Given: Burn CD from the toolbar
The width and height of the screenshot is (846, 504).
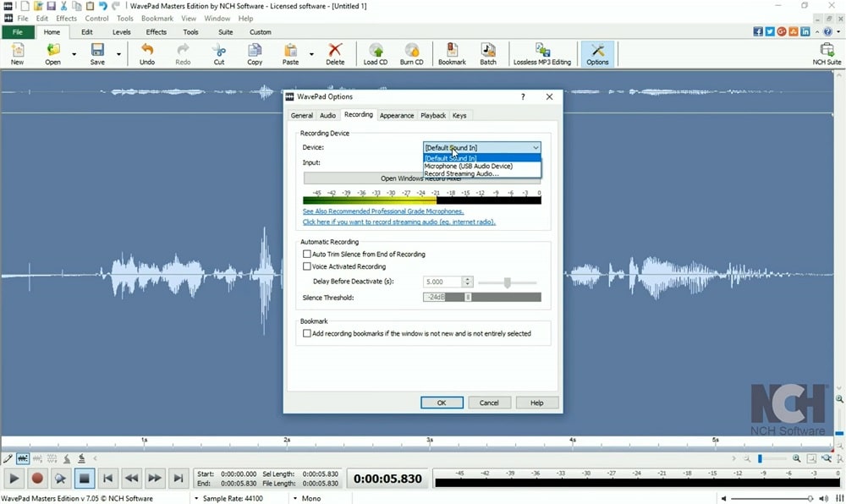Looking at the screenshot, I should click(412, 54).
